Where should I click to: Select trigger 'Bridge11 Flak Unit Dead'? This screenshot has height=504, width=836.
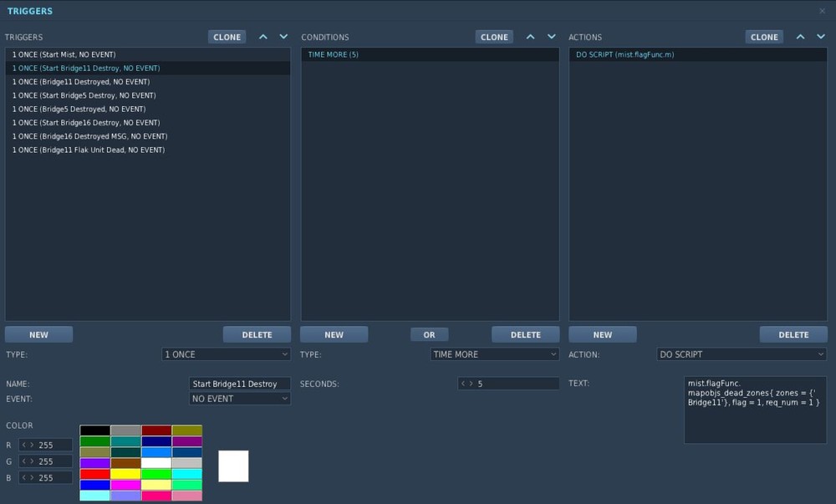coord(148,150)
